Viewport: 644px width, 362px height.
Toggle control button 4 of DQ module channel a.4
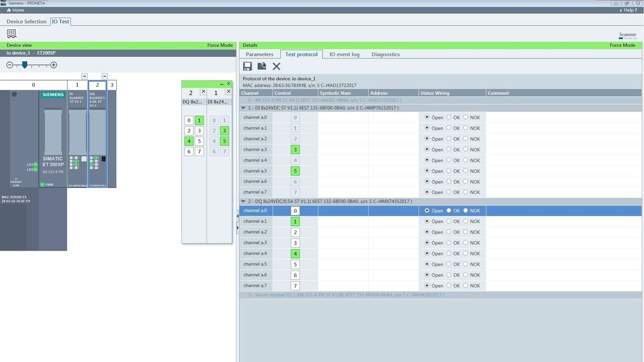coord(295,254)
